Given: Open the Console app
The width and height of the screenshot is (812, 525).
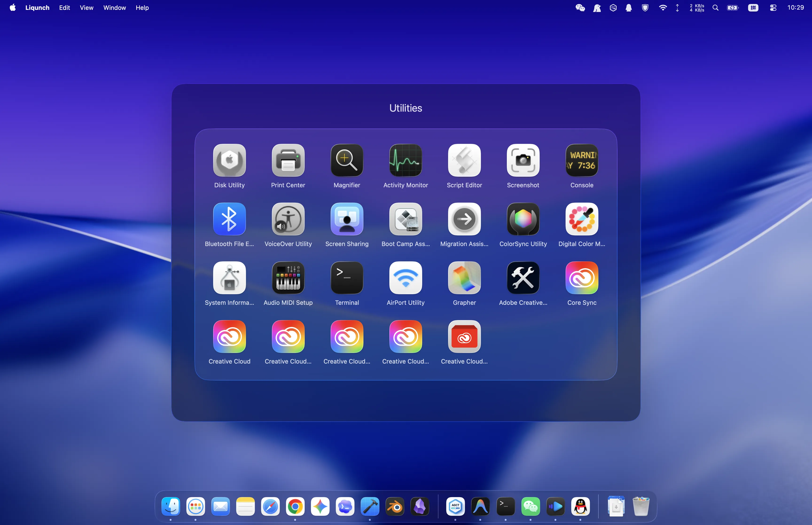Looking at the screenshot, I should click(x=582, y=160).
